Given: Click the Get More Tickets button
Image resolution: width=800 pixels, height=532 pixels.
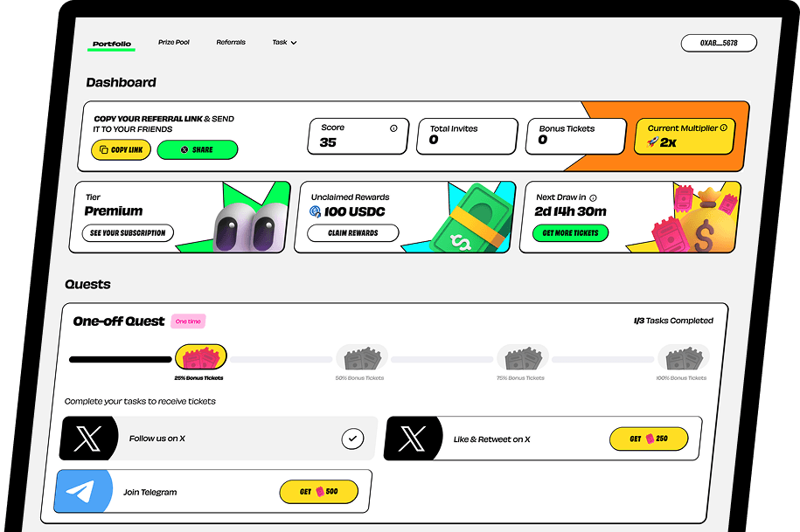Looking at the screenshot, I should pos(570,233).
